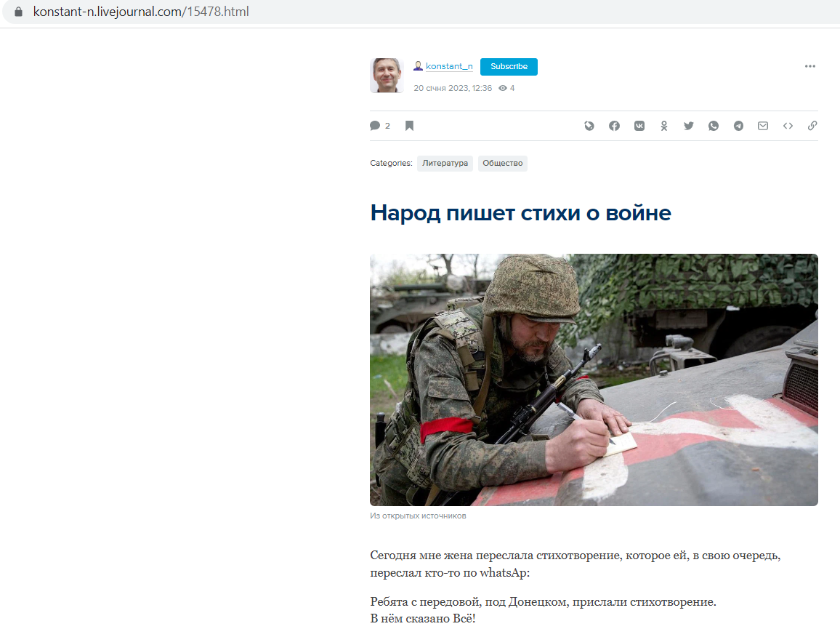Click the browser address bar URL
The height and width of the screenshot is (637, 840).
coord(141,12)
